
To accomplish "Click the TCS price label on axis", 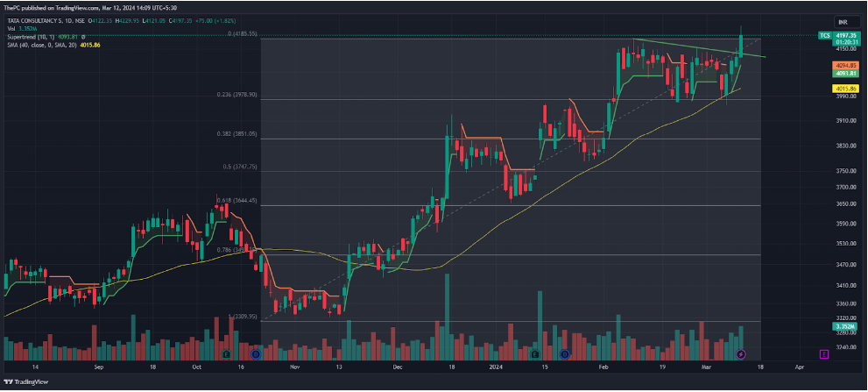I will [824, 35].
